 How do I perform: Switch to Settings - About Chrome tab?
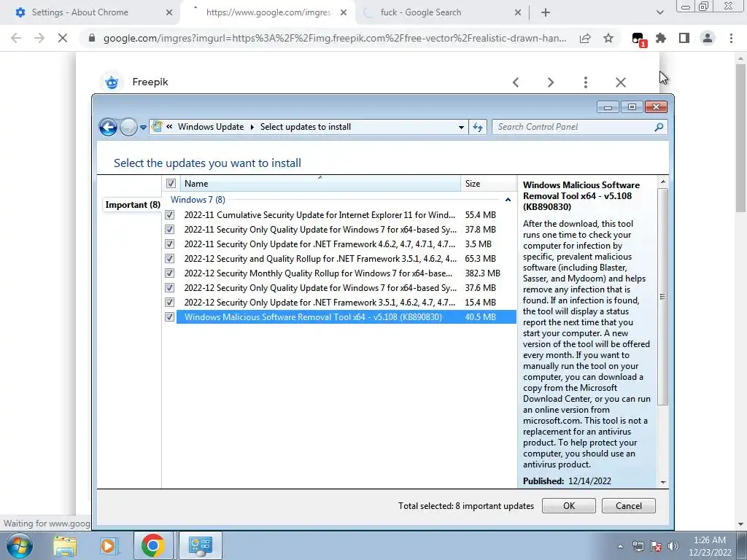[x=80, y=12]
